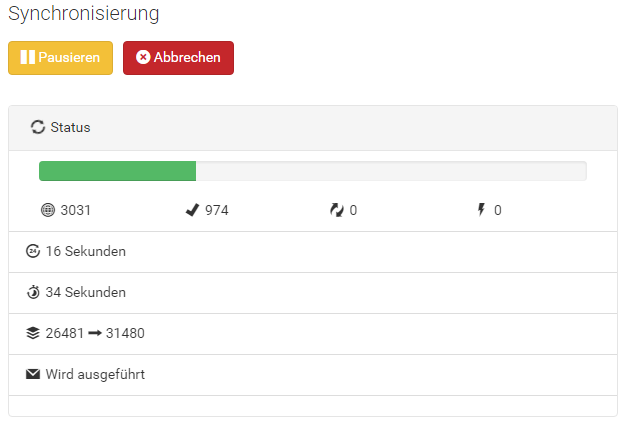Click the refresh icon beside Status
This screenshot has width=630, height=421.
[38, 127]
